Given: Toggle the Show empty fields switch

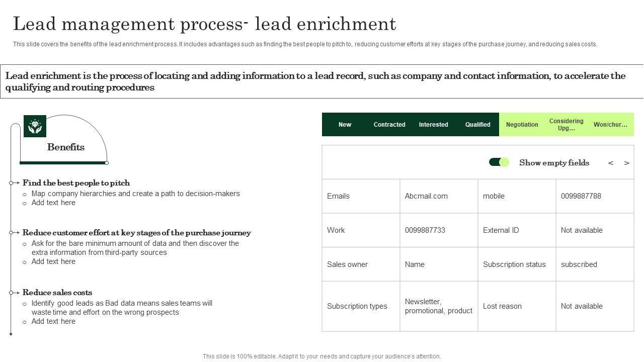Looking at the screenshot, I should (x=499, y=162).
